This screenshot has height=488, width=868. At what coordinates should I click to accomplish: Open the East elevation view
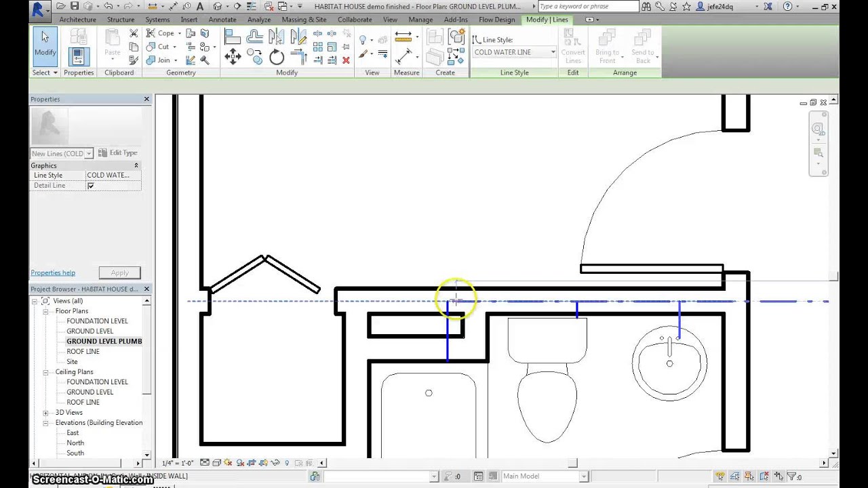click(73, 433)
